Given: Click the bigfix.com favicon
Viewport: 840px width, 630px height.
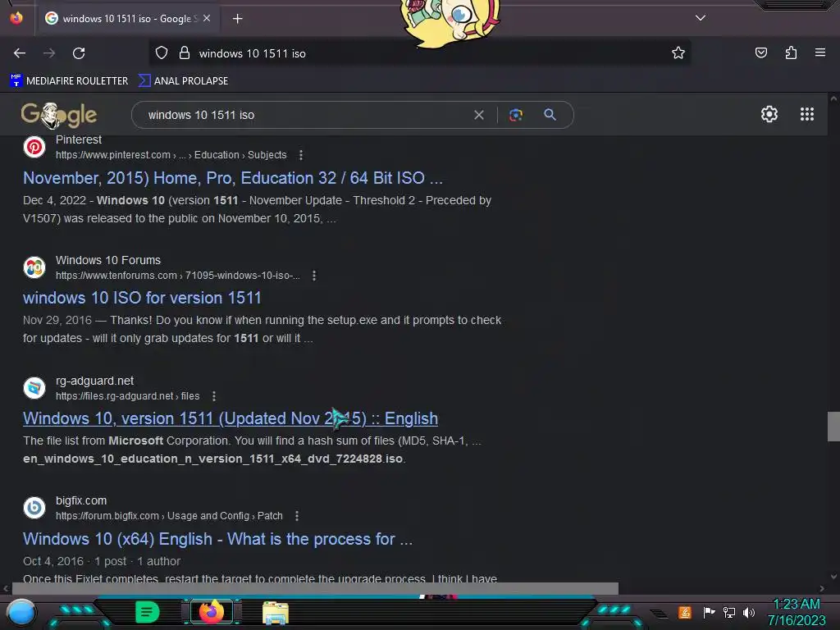Looking at the screenshot, I should pyautogui.click(x=34, y=507).
